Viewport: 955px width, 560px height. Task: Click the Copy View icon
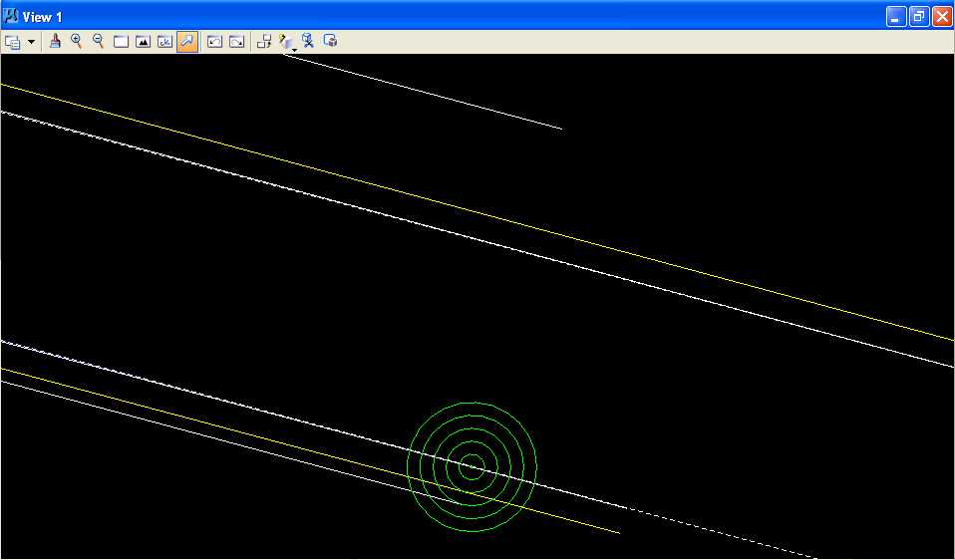click(264, 42)
